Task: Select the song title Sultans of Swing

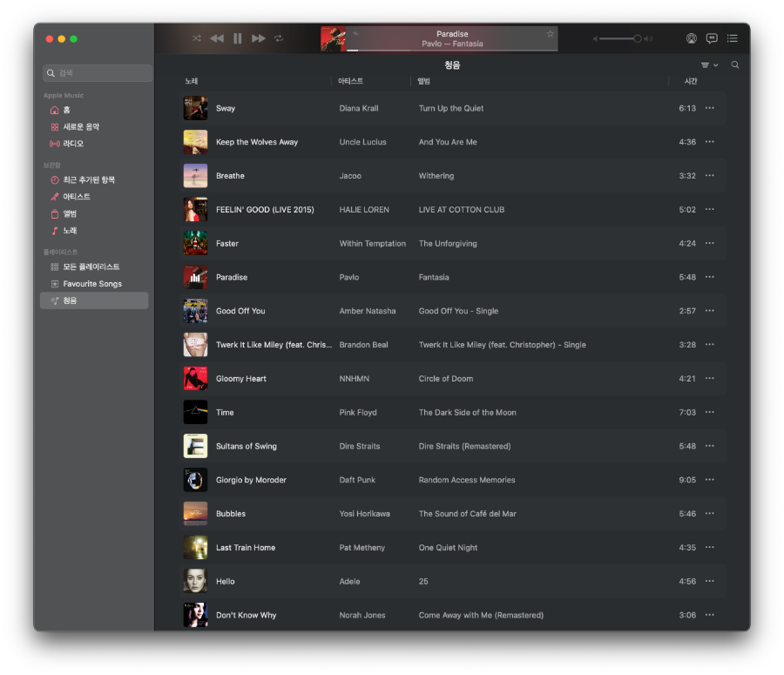Action: click(246, 447)
